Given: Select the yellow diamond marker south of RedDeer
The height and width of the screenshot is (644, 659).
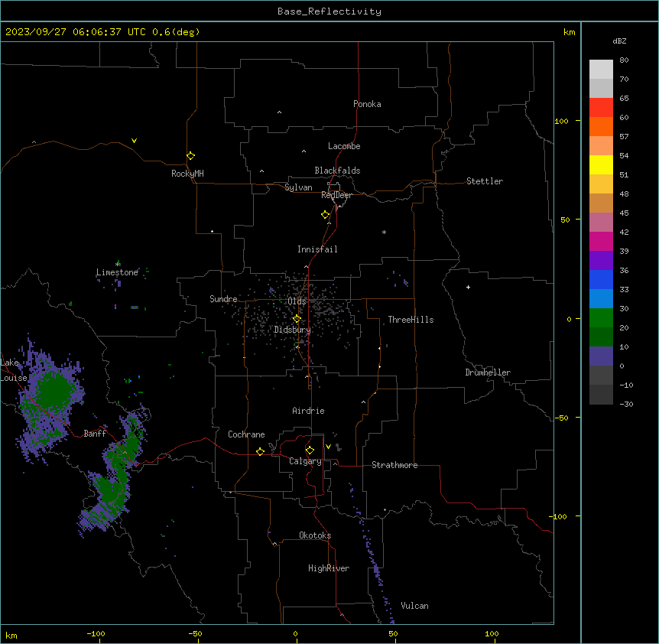Looking at the screenshot, I should tap(325, 215).
